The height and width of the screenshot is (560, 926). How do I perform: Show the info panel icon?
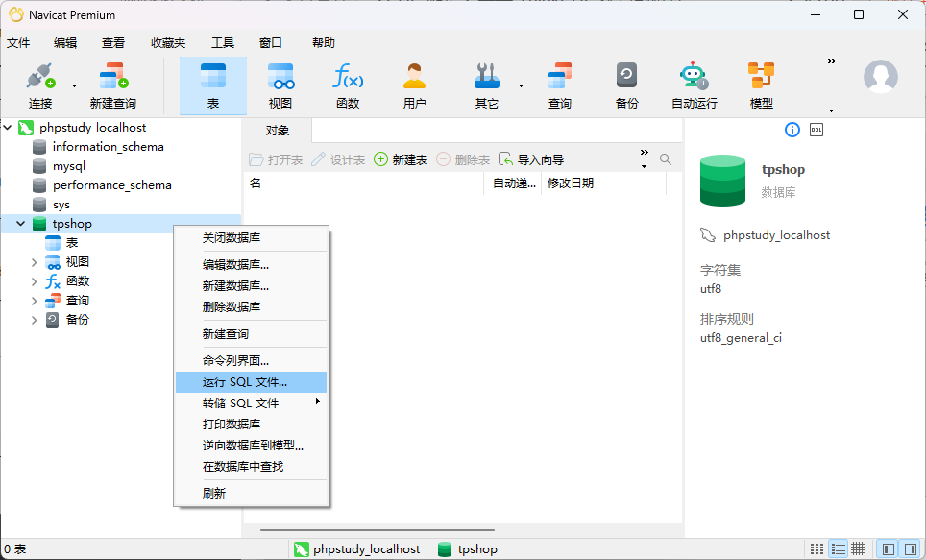792,130
